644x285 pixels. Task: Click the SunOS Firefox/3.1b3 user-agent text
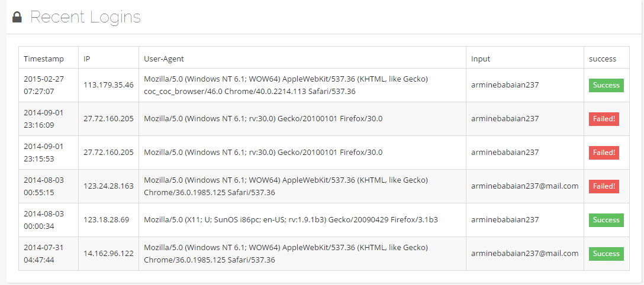[x=291, y=220]
